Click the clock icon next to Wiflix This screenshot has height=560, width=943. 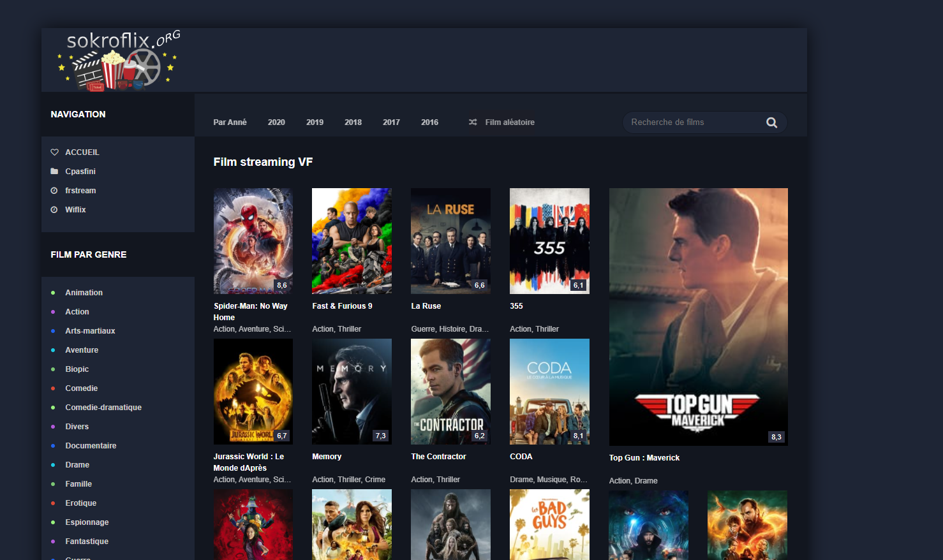tap(54, 210)
